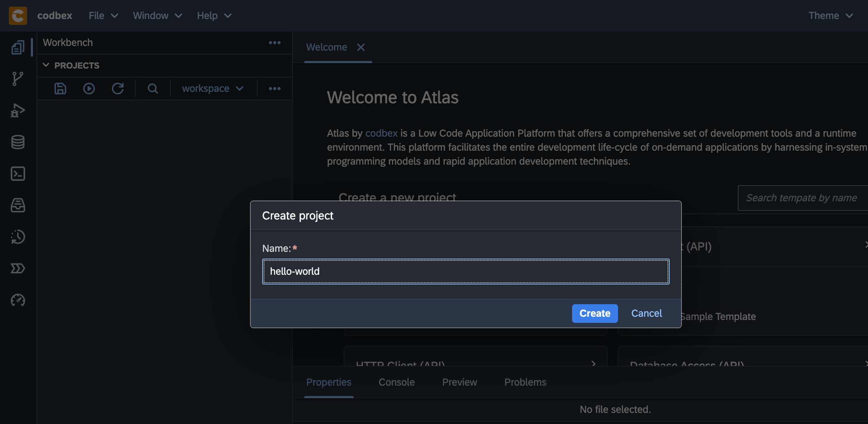Open the inbox tray sidebar icon
The image size is (868, 424).
tap(18, 205)
